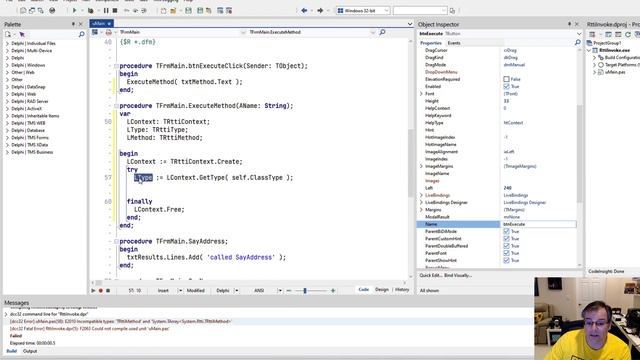Switch to the Properties tab in Object Inspector
This screenshot has height=360, width=640.
pyautogui.click(x=431, y=43)
